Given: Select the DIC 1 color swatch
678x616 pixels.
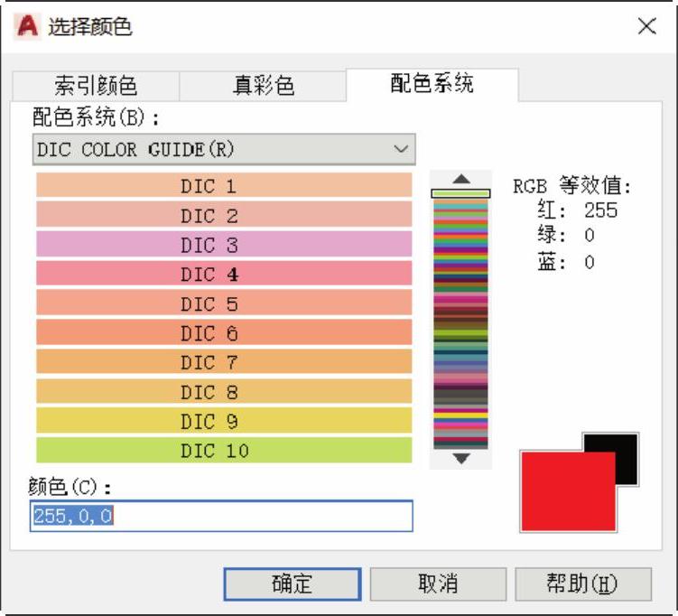Looking at the screenshot, I should point(224,185).
